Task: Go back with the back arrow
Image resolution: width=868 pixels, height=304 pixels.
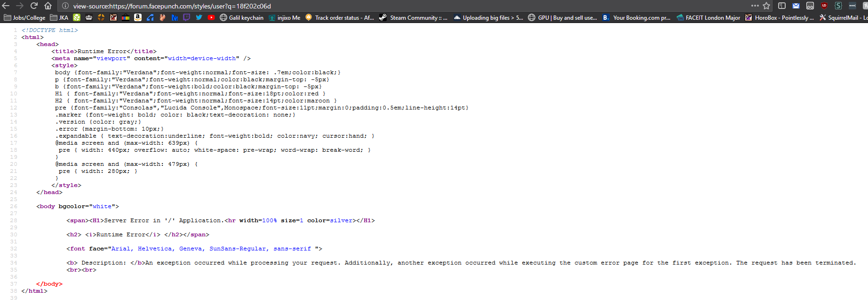Action: tap(6, 6)
